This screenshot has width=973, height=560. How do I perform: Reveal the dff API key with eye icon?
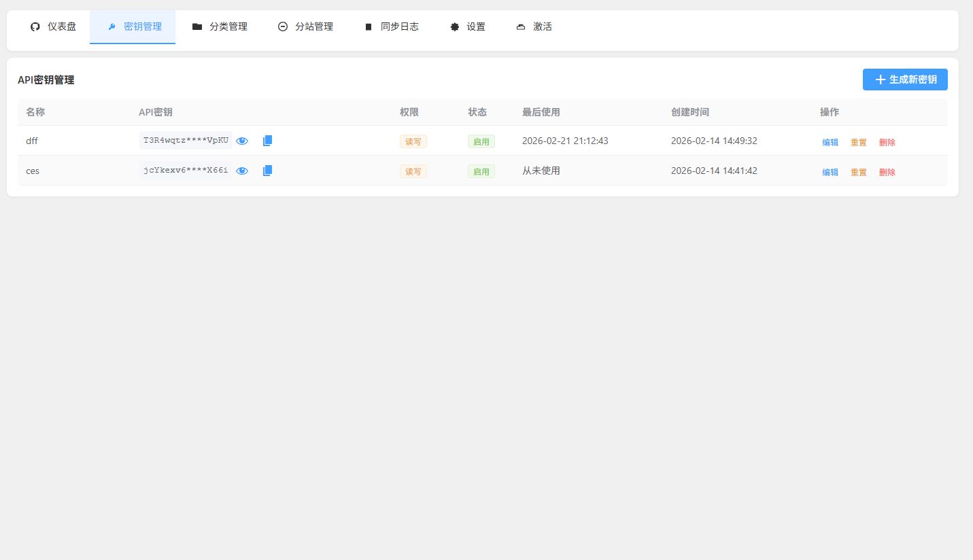[x=242, y=141]
